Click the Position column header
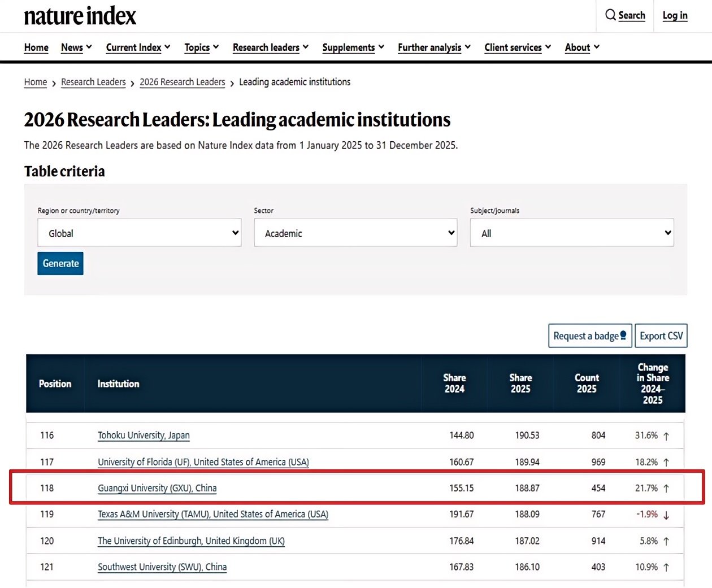The height and width of the screenshot is (588, 712). 55,384
